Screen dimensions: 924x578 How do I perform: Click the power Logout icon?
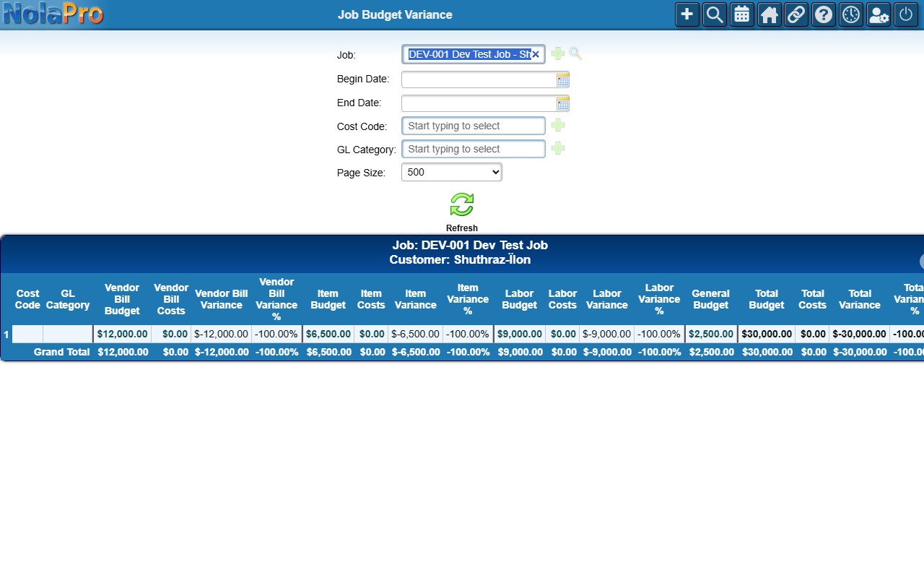(906, 14)
